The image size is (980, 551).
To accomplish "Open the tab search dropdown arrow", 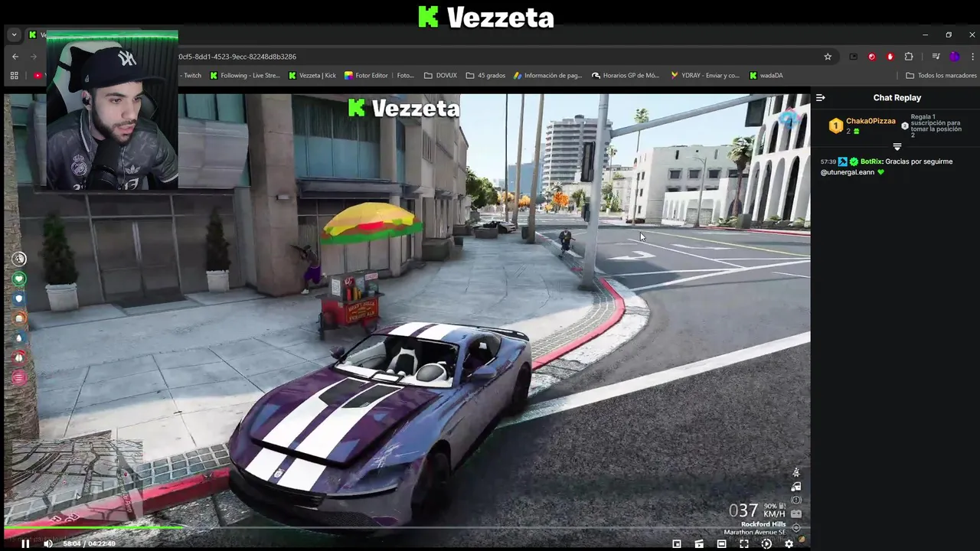I will point(14,34).
